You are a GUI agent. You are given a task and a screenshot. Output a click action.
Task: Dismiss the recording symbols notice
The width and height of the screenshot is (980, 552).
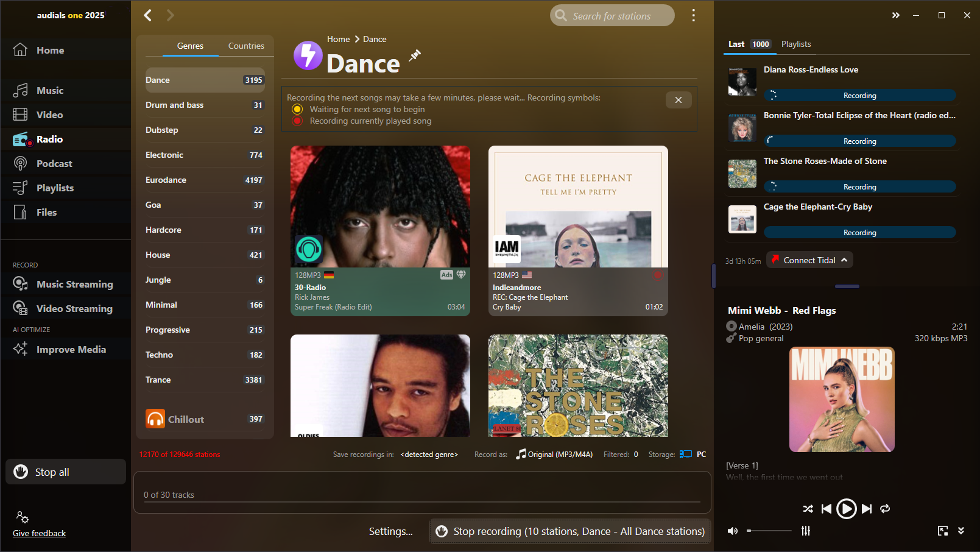(x=679, y=100)
